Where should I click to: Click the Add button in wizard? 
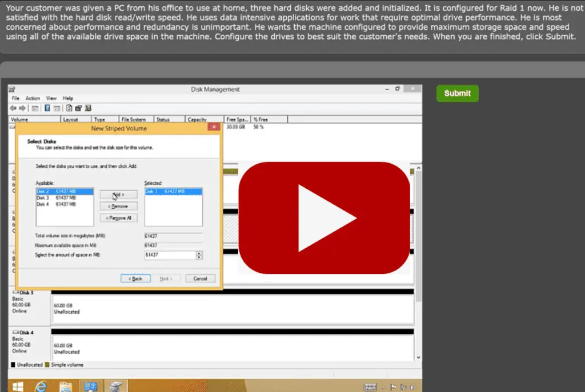click(x=118, y=195)
